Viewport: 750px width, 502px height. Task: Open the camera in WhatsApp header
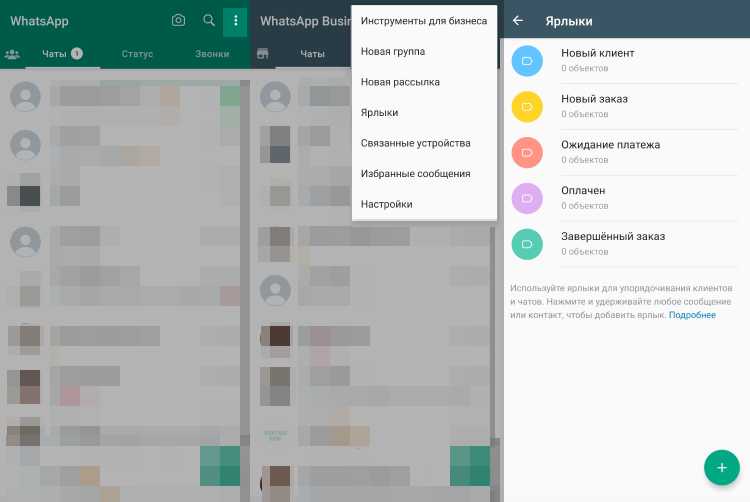178,20
